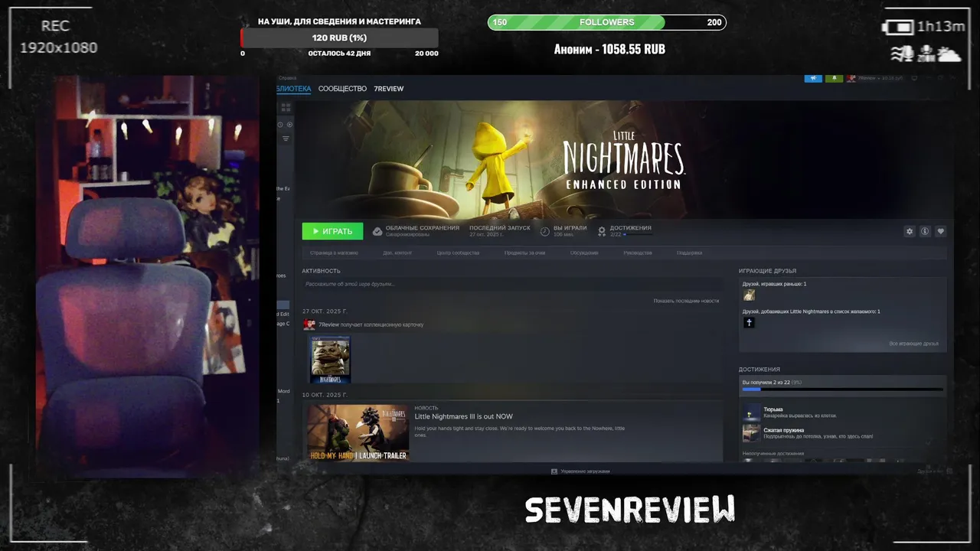The width and height of the screenshot is (980, 551).
Task: Open the collected trading card thumbnail
Action: [x=330, y=360]
